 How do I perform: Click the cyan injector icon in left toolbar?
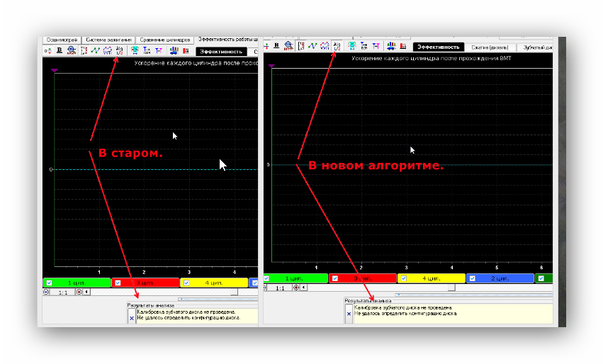click(x=135, y=50)
